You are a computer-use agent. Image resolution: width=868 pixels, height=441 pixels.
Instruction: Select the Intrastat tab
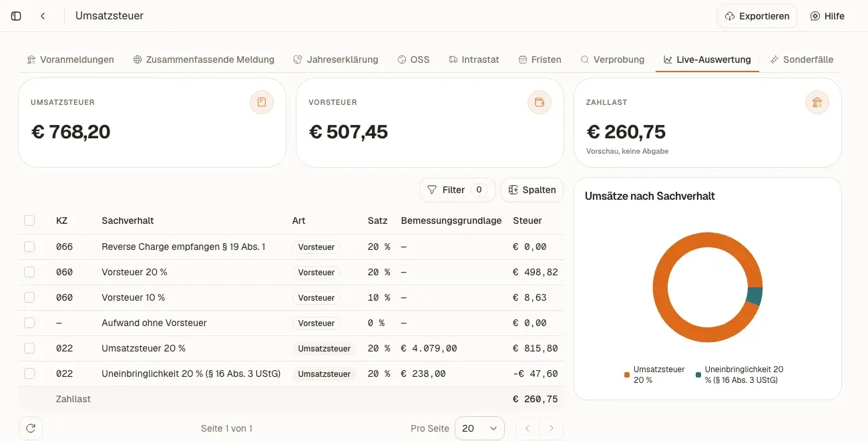[x=474, y=59]
